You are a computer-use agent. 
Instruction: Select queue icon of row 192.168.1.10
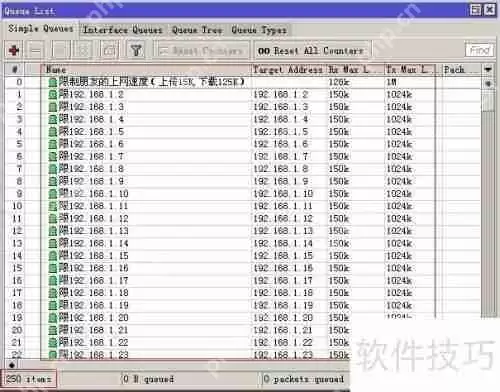coord(53,194)
